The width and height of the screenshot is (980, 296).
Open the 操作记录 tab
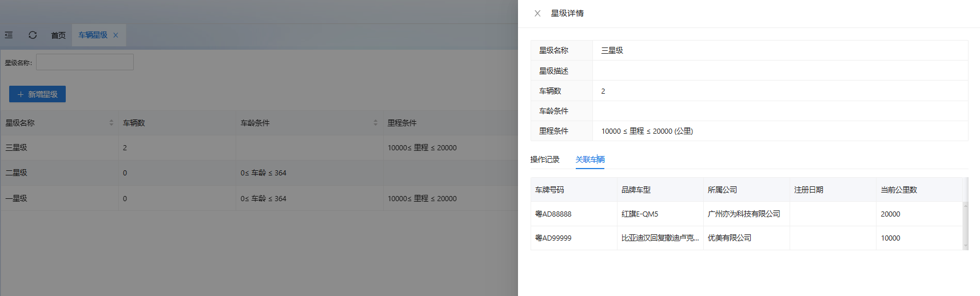coord(544,159)
